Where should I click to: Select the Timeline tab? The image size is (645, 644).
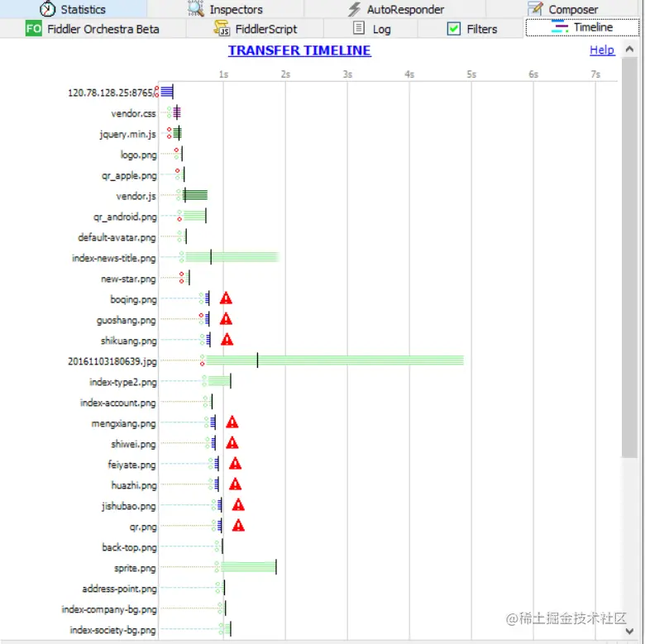[x=582, y=27]
